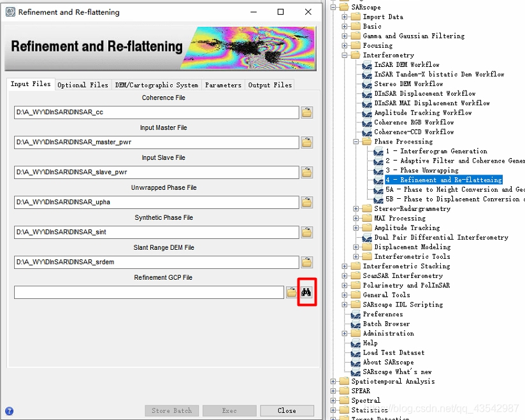Expand the Stereo-Radargrammetry folder

click(356, 209)
